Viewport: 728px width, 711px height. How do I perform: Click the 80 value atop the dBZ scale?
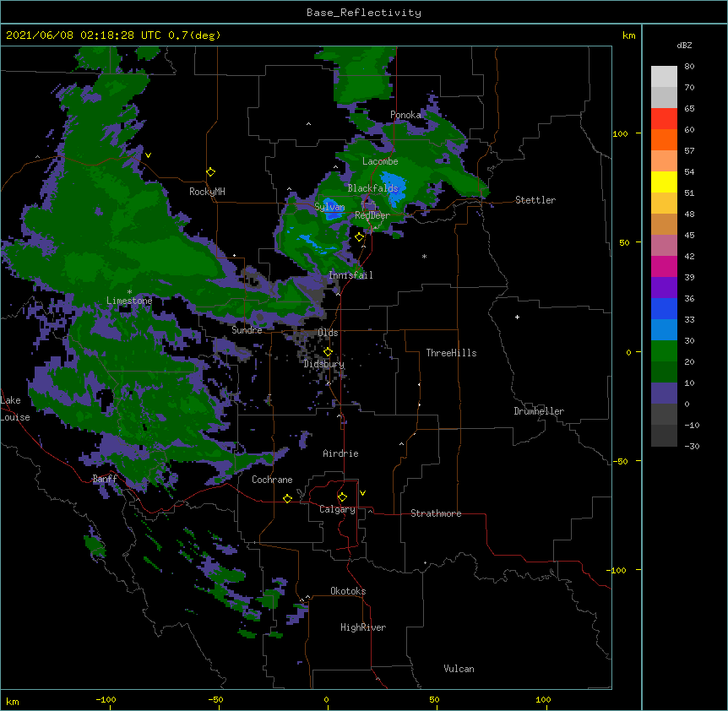tap(689, 67)
